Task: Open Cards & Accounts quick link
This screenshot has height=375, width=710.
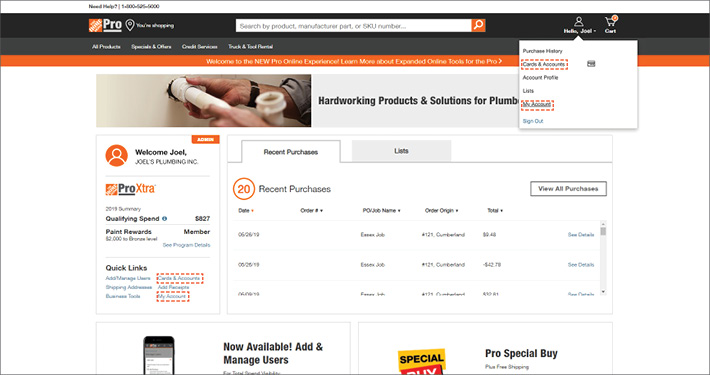Action: point(179,278)
